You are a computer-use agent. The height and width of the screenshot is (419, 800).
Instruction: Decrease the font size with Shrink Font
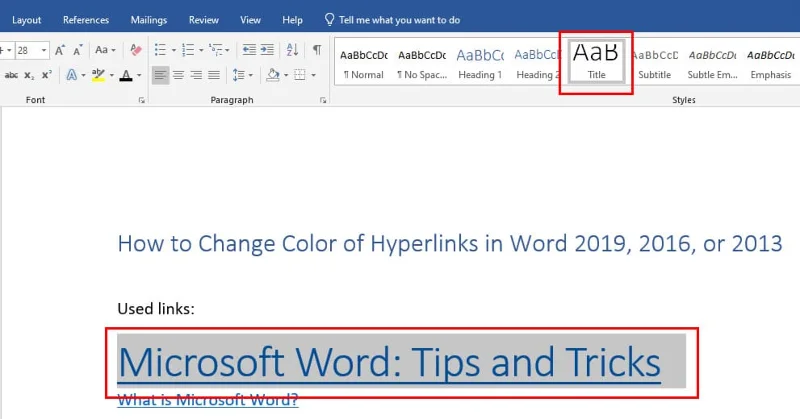pos(78,50)
